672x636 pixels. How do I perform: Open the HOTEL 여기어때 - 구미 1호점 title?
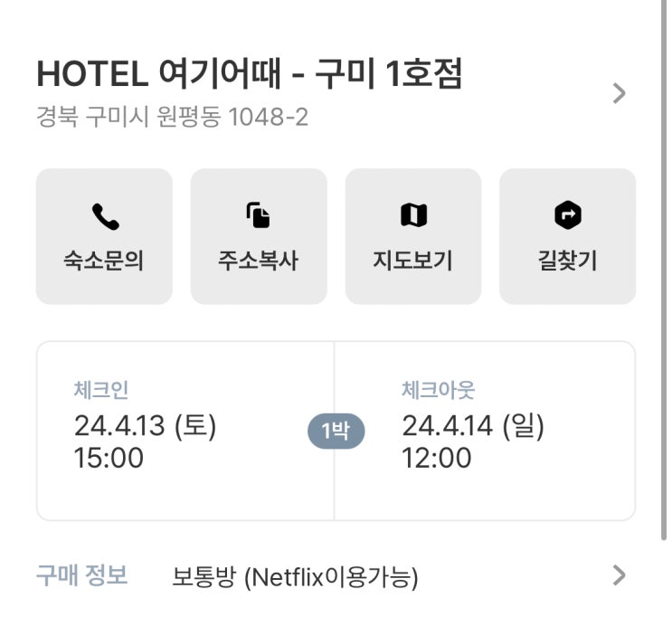[250, 75]
